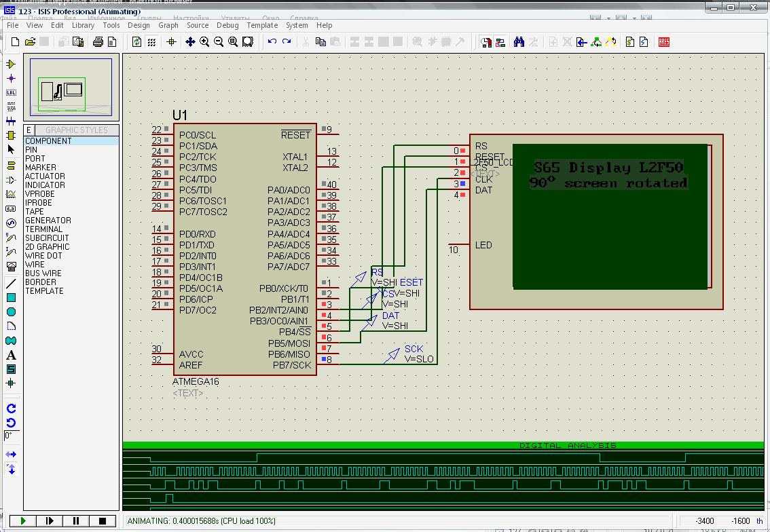Click the Play simulation button
The image size is (770, 532).
click(22, 520)
